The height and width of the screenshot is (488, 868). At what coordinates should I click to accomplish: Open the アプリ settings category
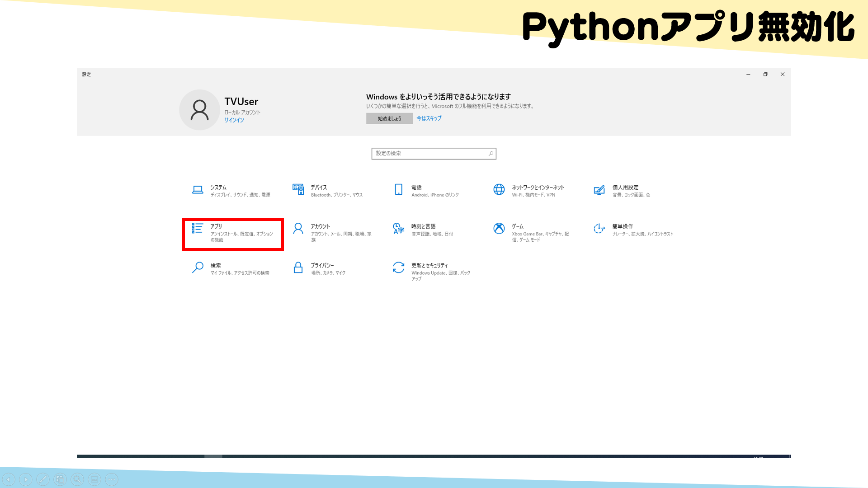pos(233,234)
